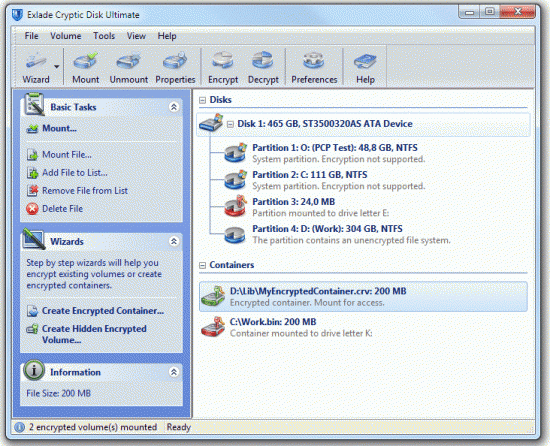This screenshot has height=446, width=550.
Task: Click the Wizards panel header icon
Action: click(x=34, y=239)
